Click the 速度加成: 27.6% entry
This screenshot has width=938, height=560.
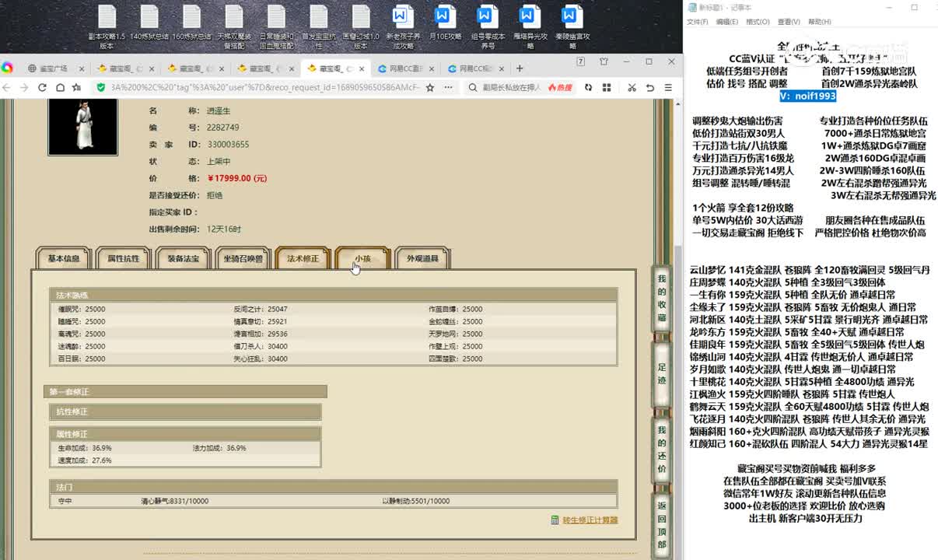coord(85,460)
